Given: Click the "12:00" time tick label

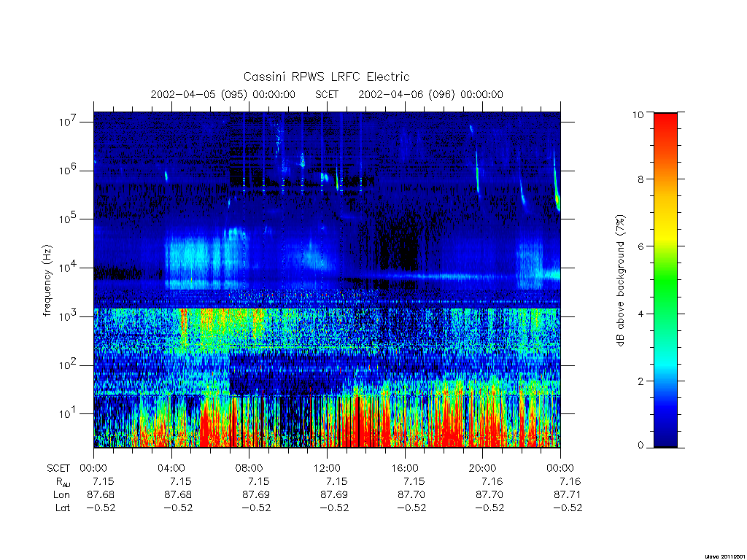Looking at the screenshot, I should 327,468.
